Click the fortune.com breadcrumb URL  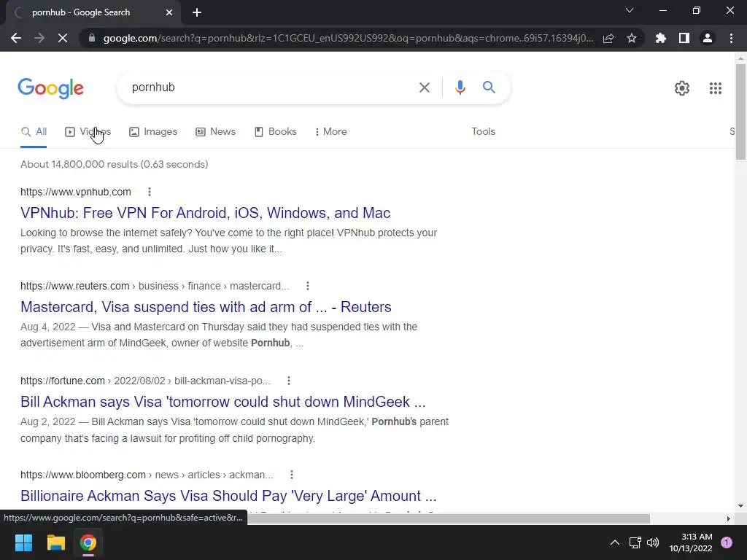coord(145,381)
